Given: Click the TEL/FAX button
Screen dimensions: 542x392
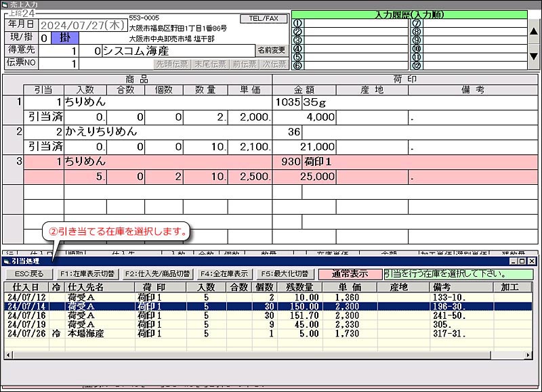Looking at the screenshot, I should point(264,18).
